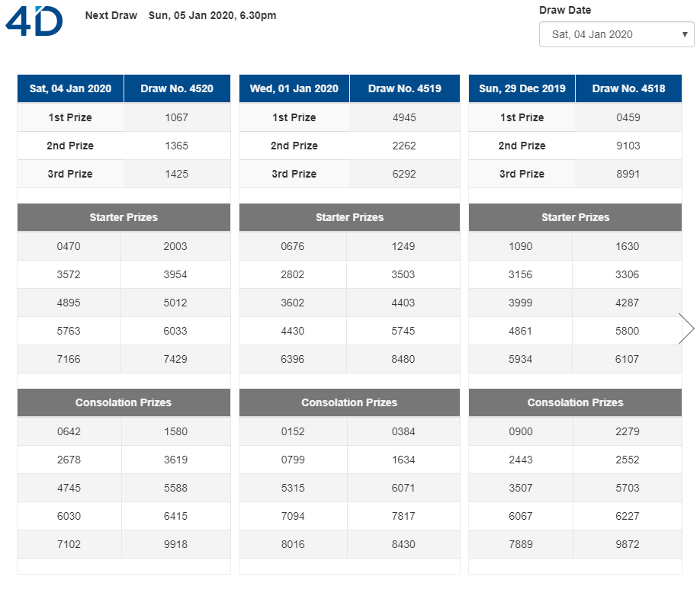This screenshot has width=700, height=596.
Task: Select starter number 0676
Action: (x=292, y=246)
